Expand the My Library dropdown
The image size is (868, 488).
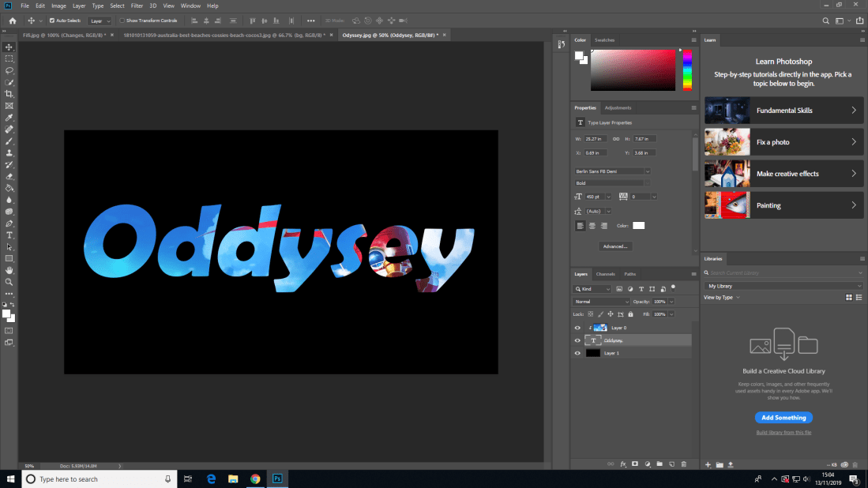(783, 286)
